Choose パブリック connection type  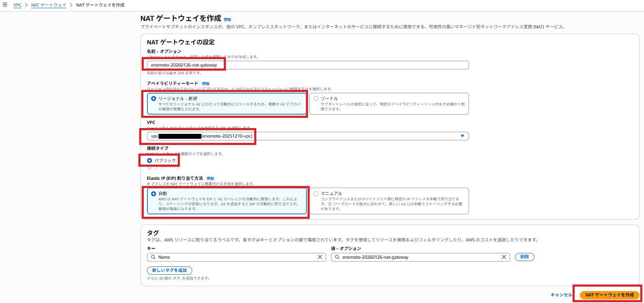tap(149, 161)
